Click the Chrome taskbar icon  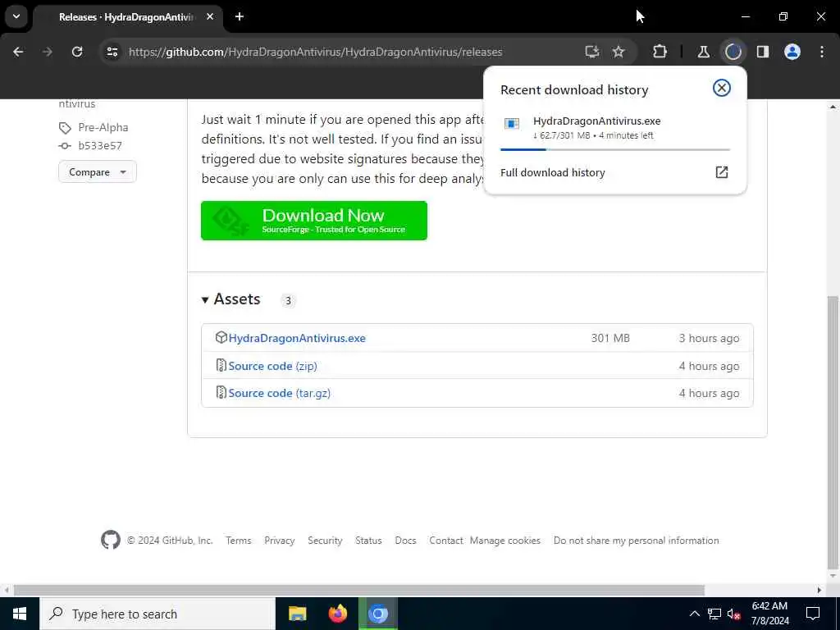tap(377, 614)
